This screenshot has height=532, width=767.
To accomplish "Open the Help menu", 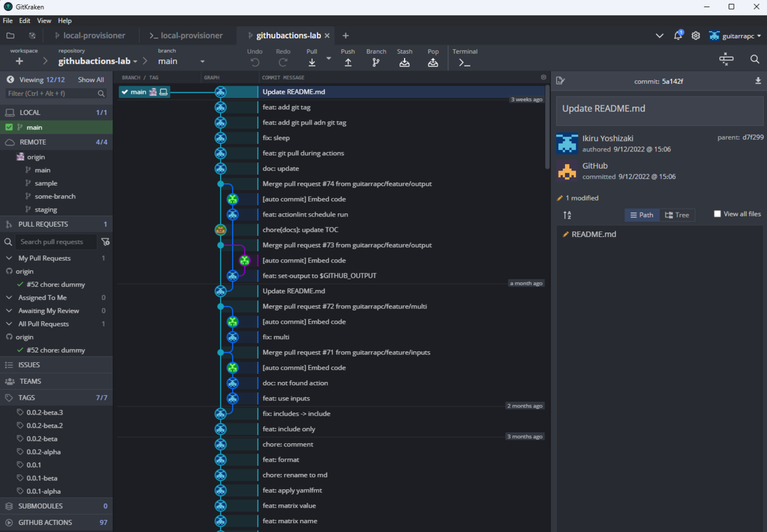I will coord(65,20).
